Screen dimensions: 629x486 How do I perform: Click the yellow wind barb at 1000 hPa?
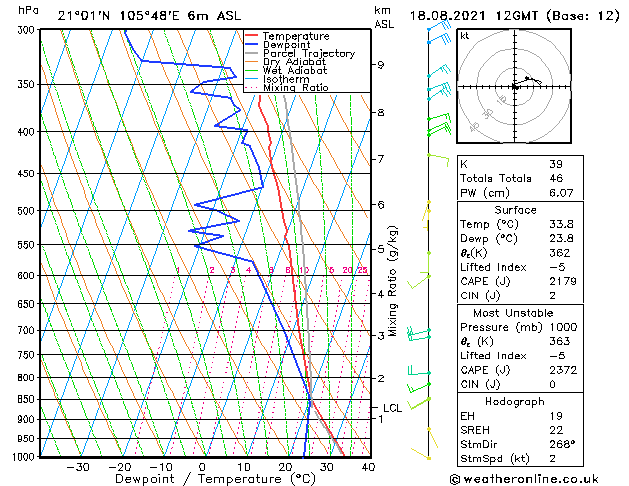point(421,454)
